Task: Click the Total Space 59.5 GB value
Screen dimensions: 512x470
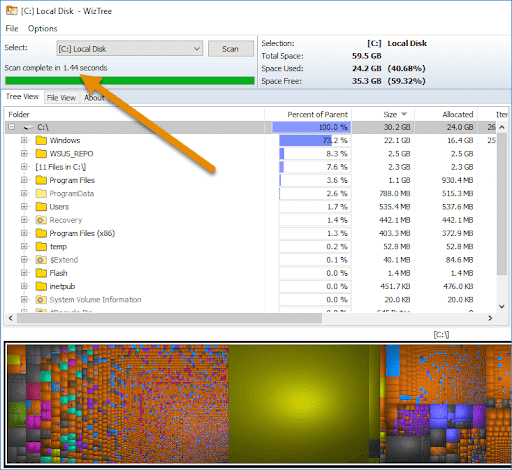Action: 367,56
